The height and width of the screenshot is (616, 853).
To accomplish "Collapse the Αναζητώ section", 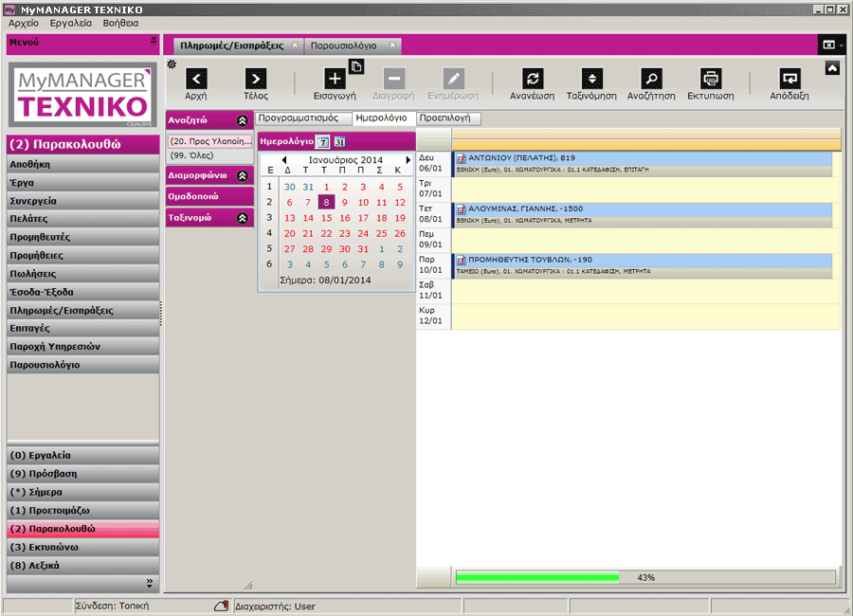I will [x=243, y=120].
